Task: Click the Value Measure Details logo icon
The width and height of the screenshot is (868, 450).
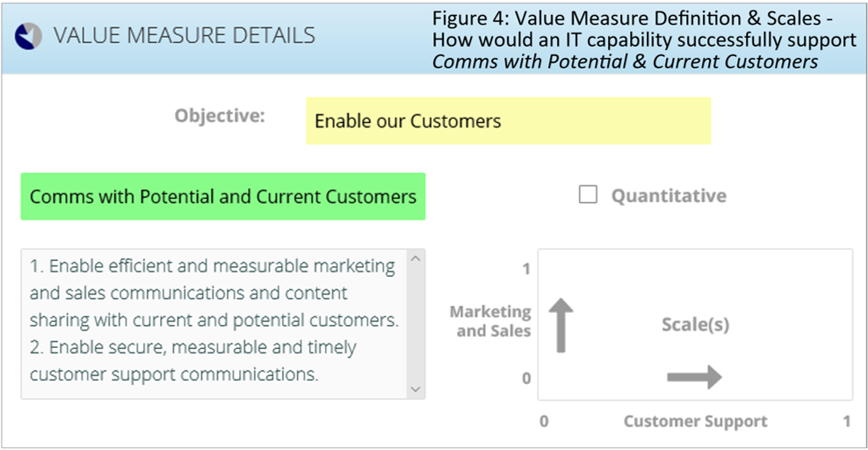Action: (x=28, y=37)
